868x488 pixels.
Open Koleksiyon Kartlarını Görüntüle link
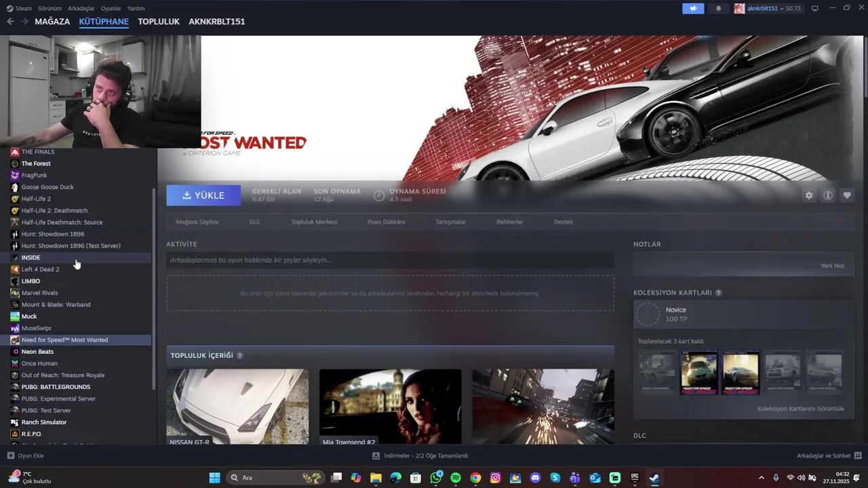pyautogui.click(x=801, y=409)
